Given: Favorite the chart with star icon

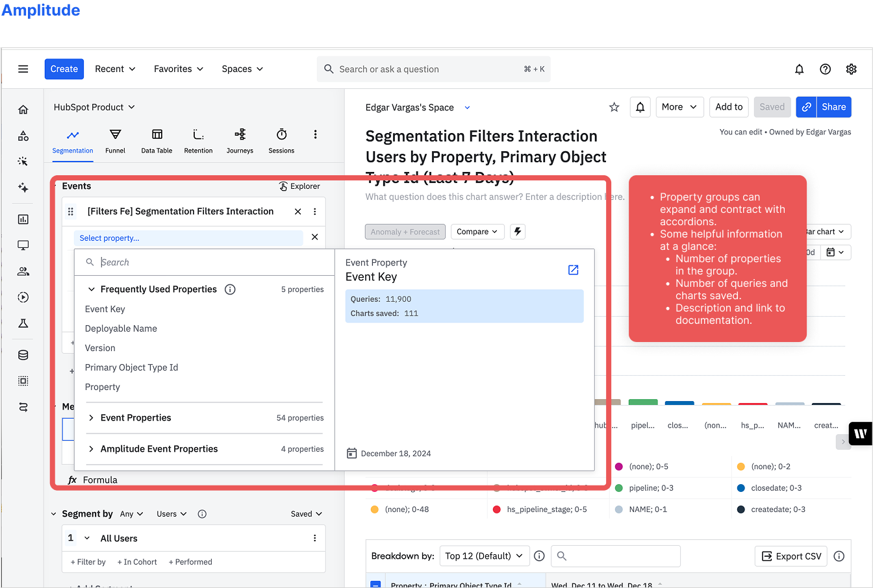Looking at the screenshot, I should pos(614,107).
